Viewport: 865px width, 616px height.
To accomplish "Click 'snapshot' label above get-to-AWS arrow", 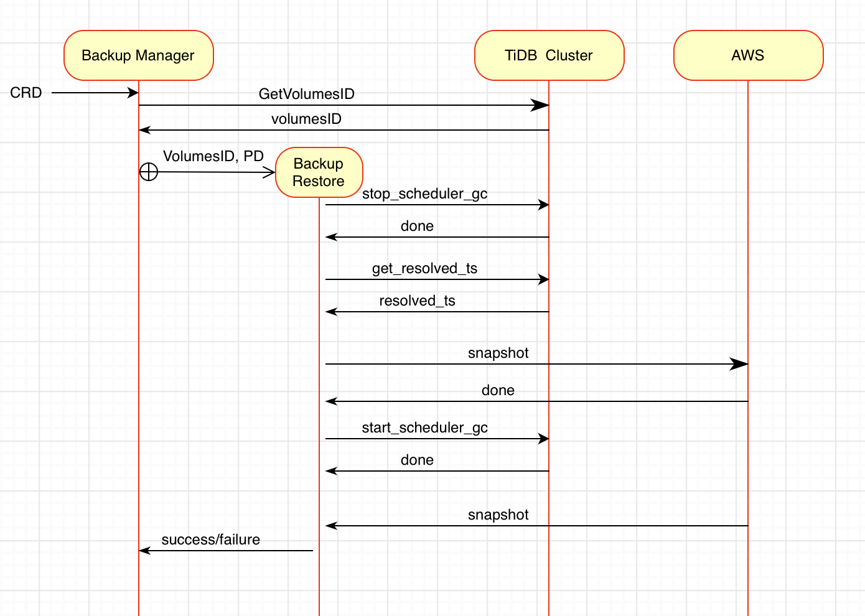I will coord(498,353).
